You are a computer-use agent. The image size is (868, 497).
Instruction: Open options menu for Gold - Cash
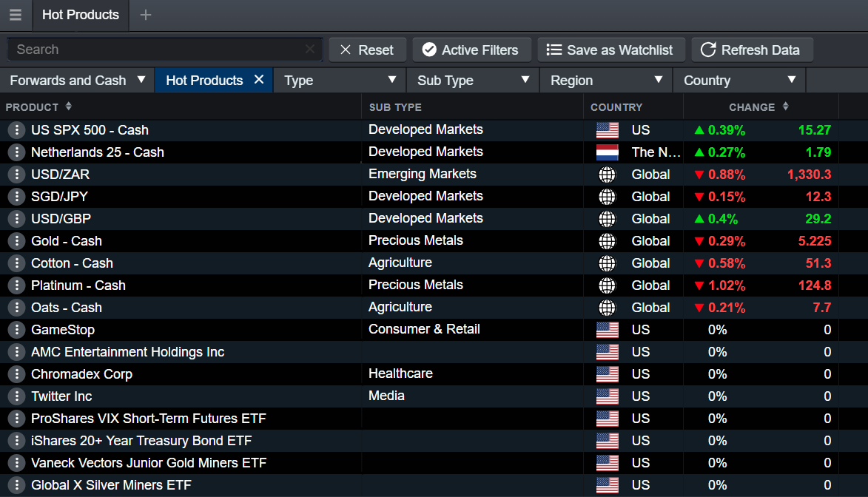16,241
